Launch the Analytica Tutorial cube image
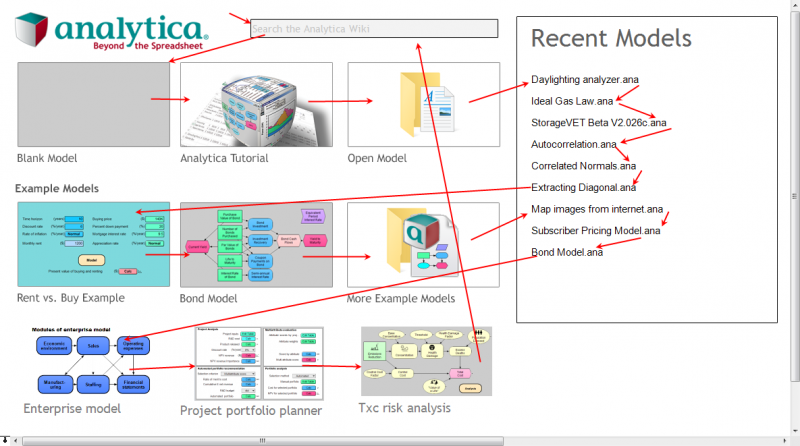This screenshot has height=446, width=800. (256, 105)
